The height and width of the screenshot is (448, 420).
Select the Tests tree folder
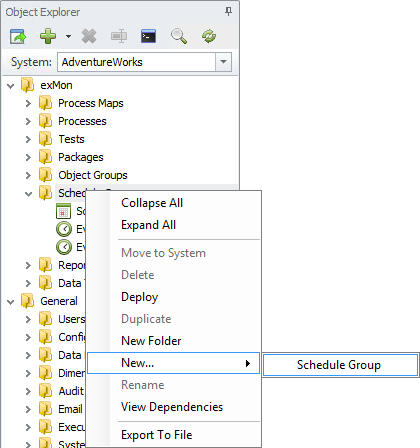[71, 139]
